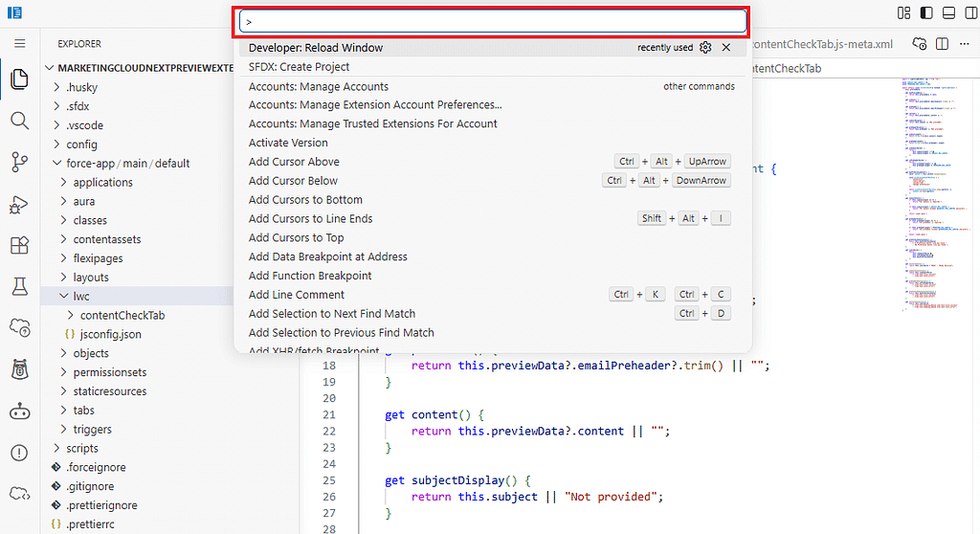Open the Code Builder mascot icon

pyautogui.click(x=19, y=369)
